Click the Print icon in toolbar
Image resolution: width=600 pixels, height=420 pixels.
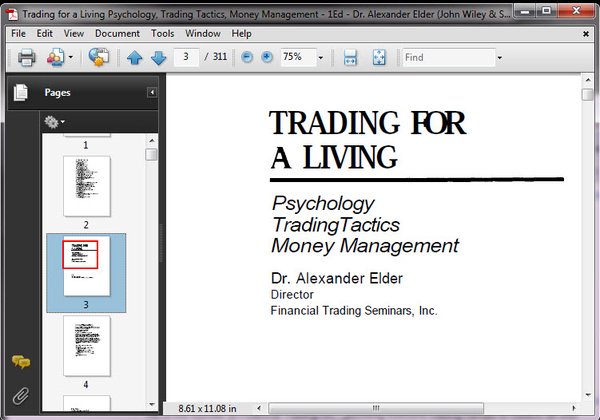26,58
